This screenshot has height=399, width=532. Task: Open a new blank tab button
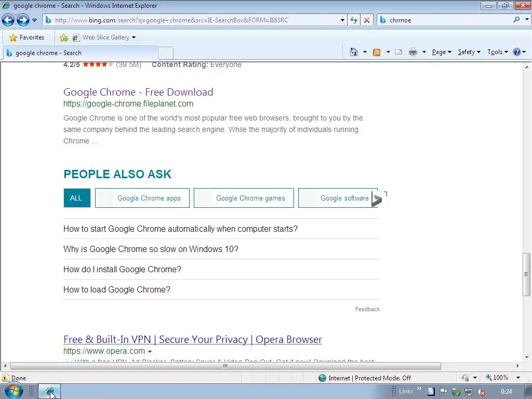point(166,54)
